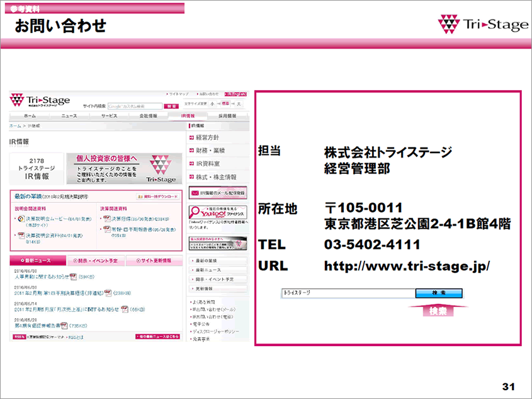Open the 会社情報 navigation tab
The image size is (532, 399).
tap(149, 116)
